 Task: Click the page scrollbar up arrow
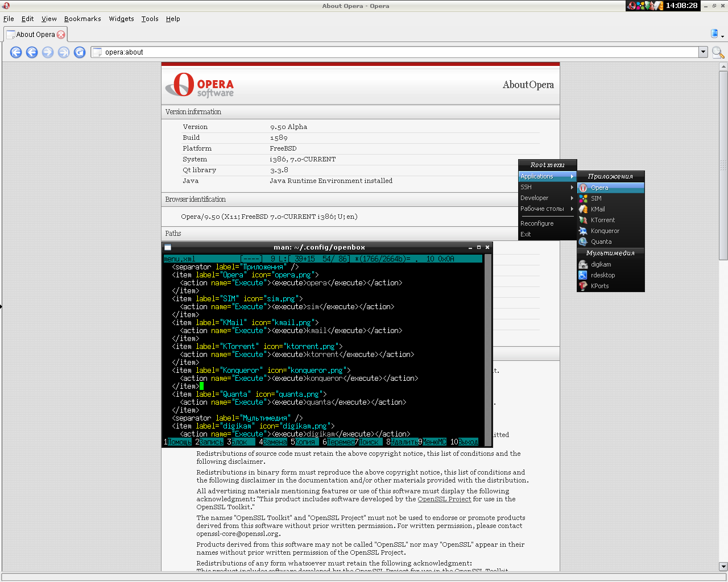tap(723, 66)
